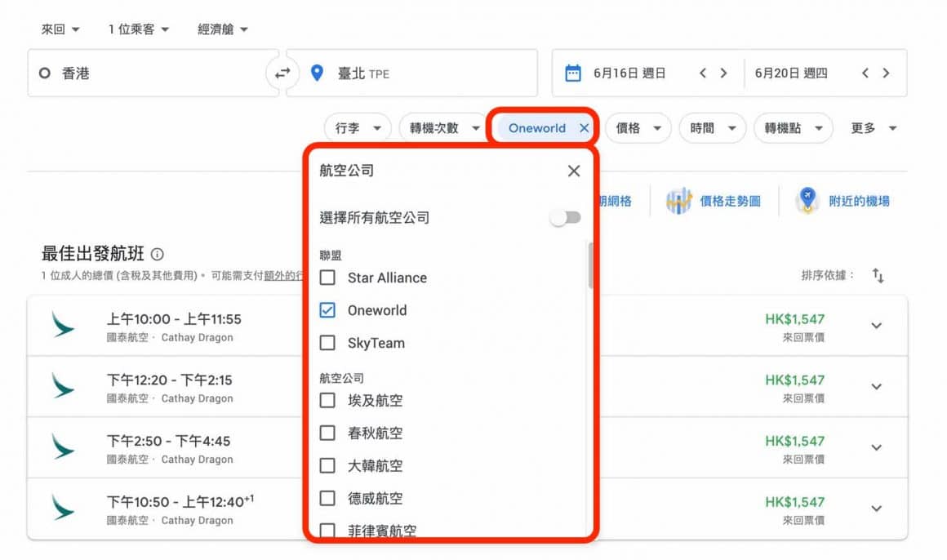
Task: Click HK$1,547 price of 下午10:50 flight
Action: click(x=794, y=502)
